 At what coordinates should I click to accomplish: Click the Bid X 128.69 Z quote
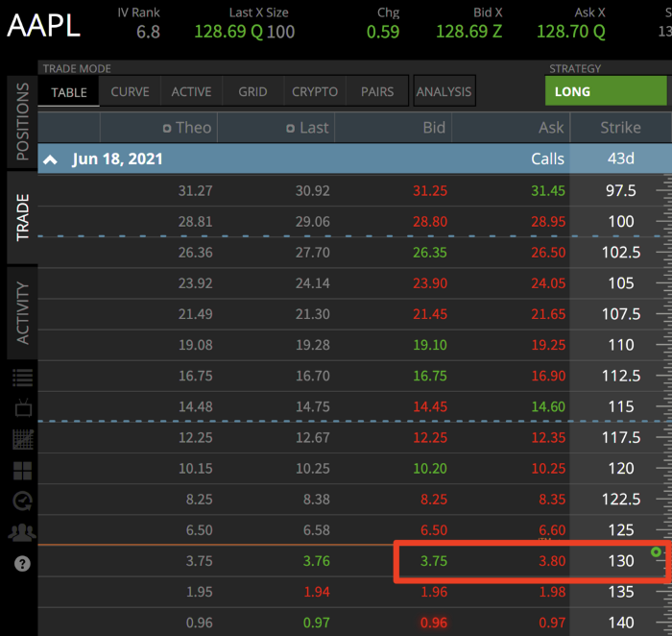tap(468, 32)
